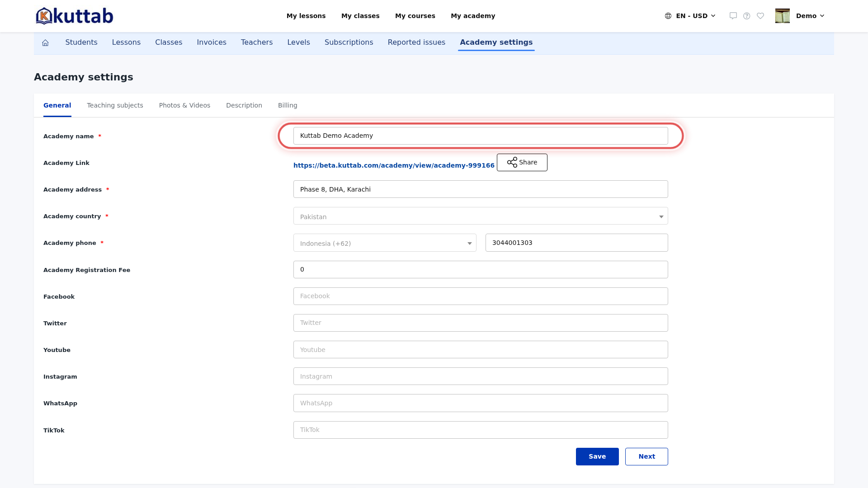Focus the Academy address field

[481, 189]
